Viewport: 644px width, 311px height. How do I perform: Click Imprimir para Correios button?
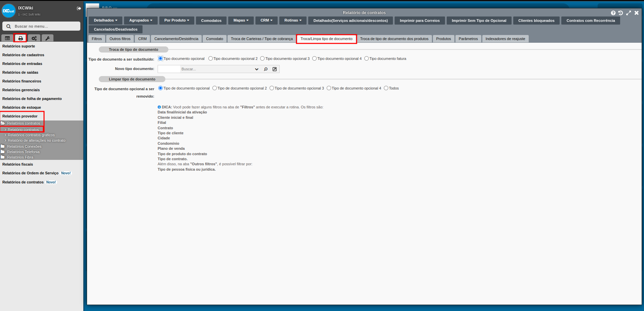[420, 21]
